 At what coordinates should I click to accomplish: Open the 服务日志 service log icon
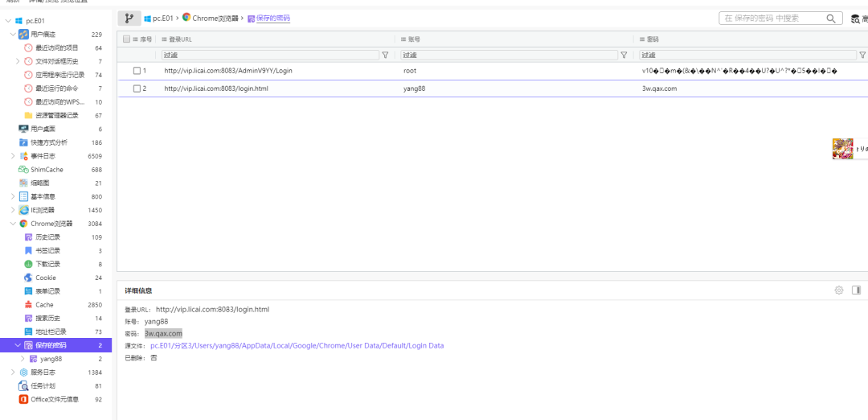pos(23,373)
